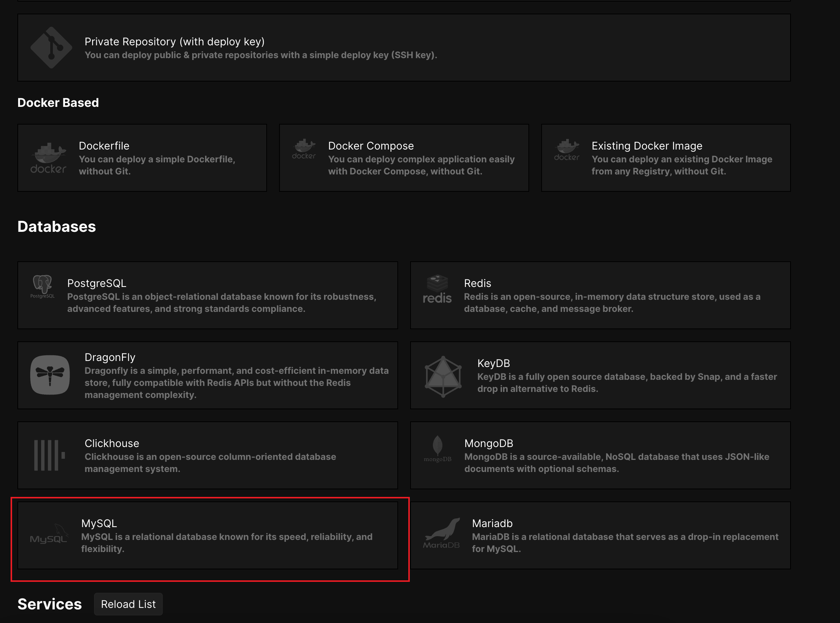Click the Redis stacked logo icon
This screenshot has width=840, height=623.
437,289
